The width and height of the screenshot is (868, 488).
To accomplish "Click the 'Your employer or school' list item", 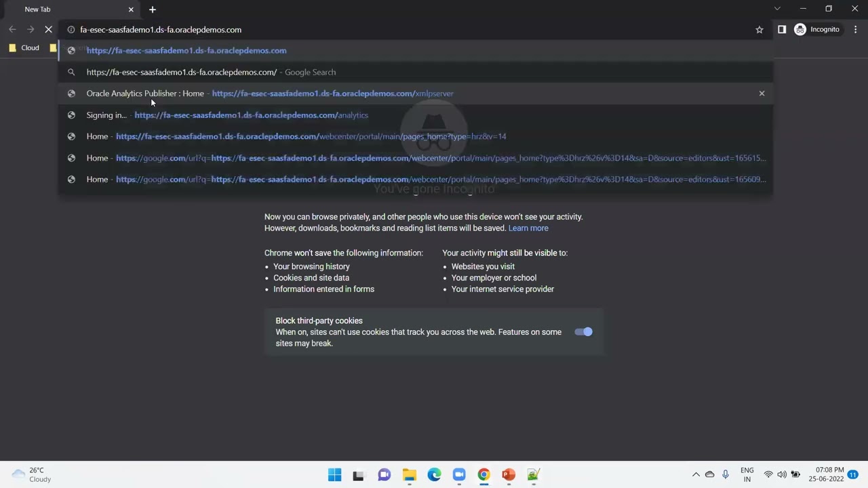I will click(x=494, y=278).
